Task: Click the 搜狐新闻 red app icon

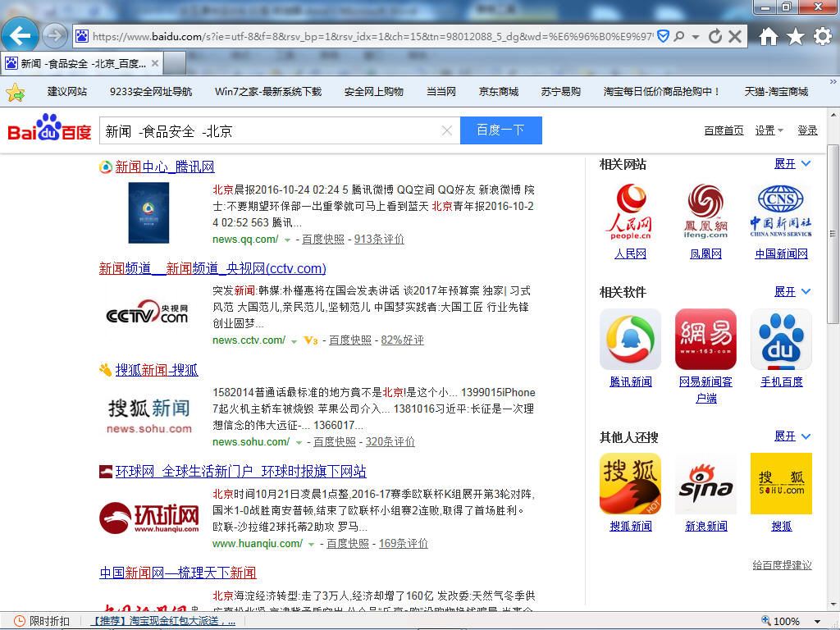Action: click(630, 484)
